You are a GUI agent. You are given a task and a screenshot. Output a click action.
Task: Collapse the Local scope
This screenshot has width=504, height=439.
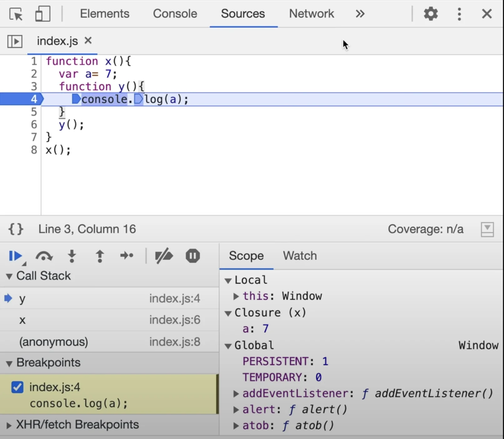pos(228,280)
